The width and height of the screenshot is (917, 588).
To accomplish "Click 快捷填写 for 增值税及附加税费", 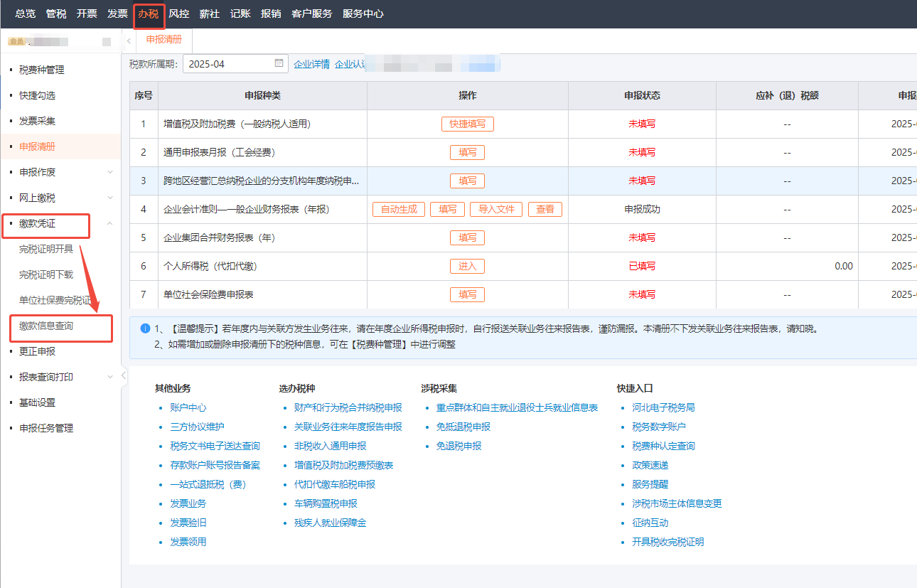I will (467, 124).
